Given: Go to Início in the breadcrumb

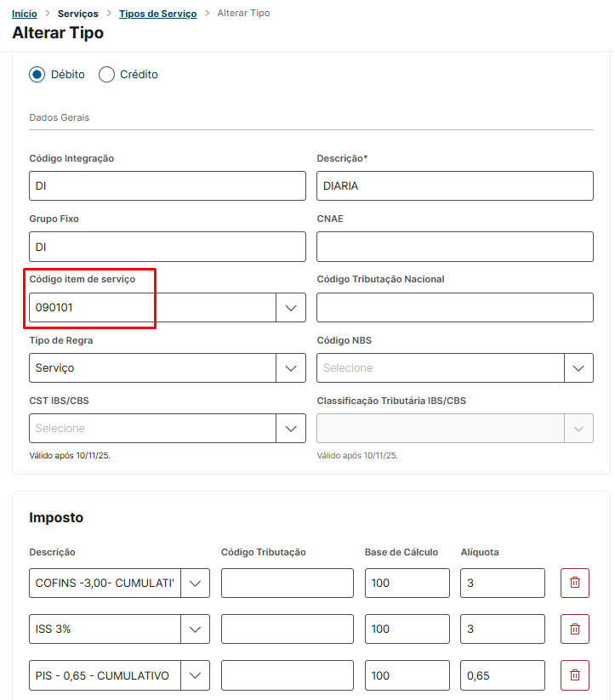Looking at the screenshot, I should 24,14.
